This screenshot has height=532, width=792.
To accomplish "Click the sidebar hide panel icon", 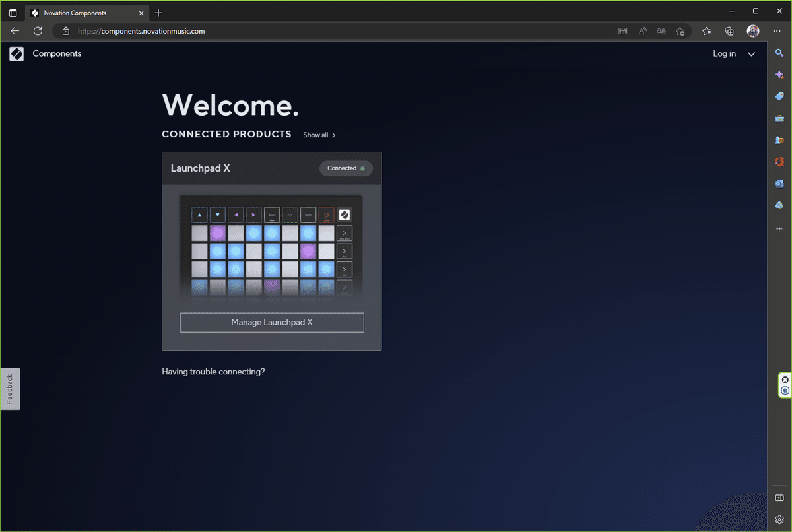I will tap(779, 498).
